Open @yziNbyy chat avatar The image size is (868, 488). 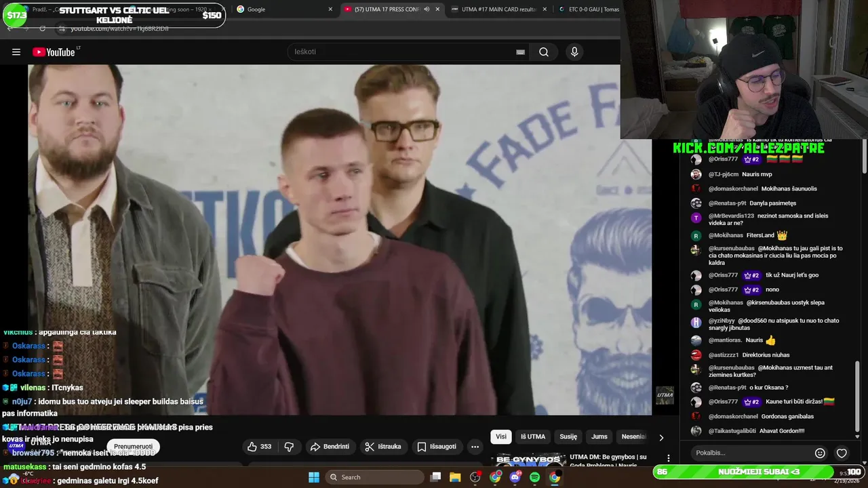pos(696,323)
